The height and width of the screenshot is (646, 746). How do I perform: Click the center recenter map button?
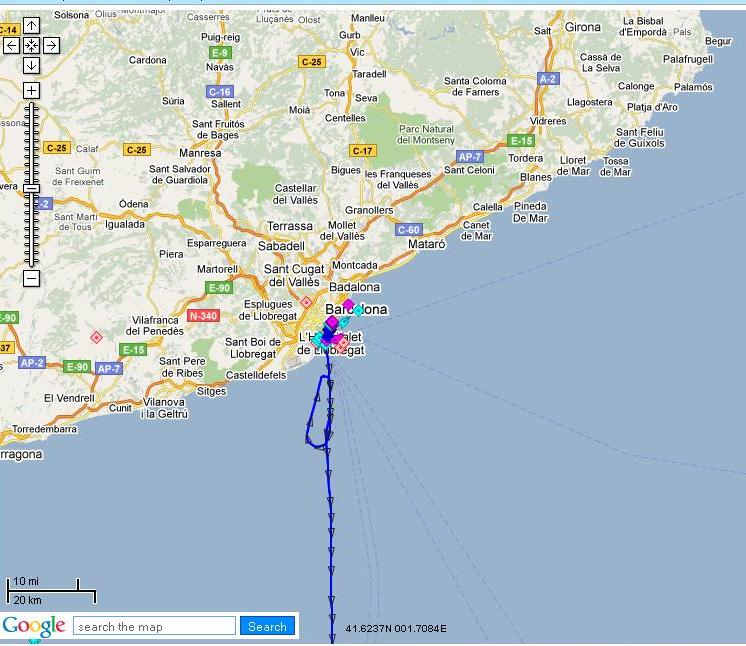click(31, 46)
